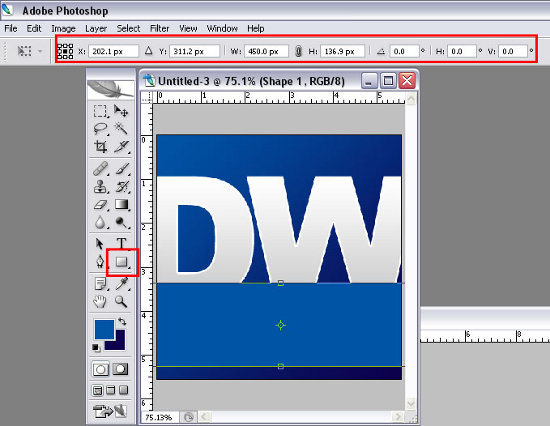550x426 pixels.
Task: Open the transform tool preset dropdown
Action: click(28, 51)
